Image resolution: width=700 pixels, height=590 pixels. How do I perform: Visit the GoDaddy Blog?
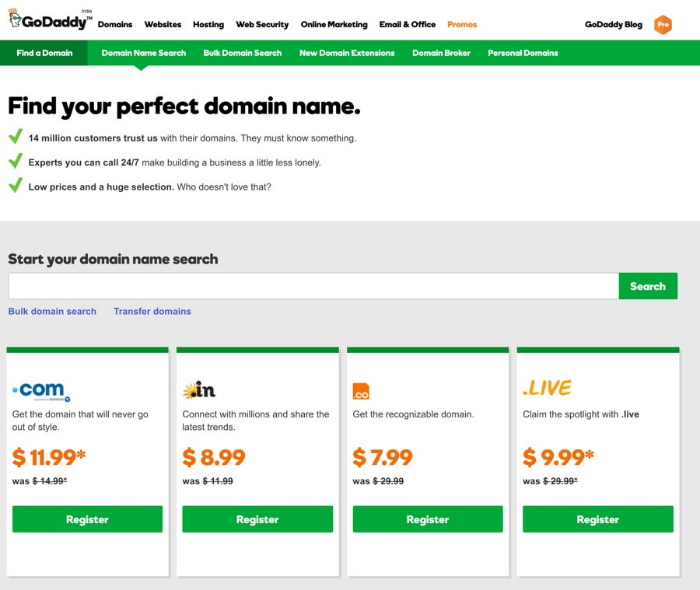[614, 24]
